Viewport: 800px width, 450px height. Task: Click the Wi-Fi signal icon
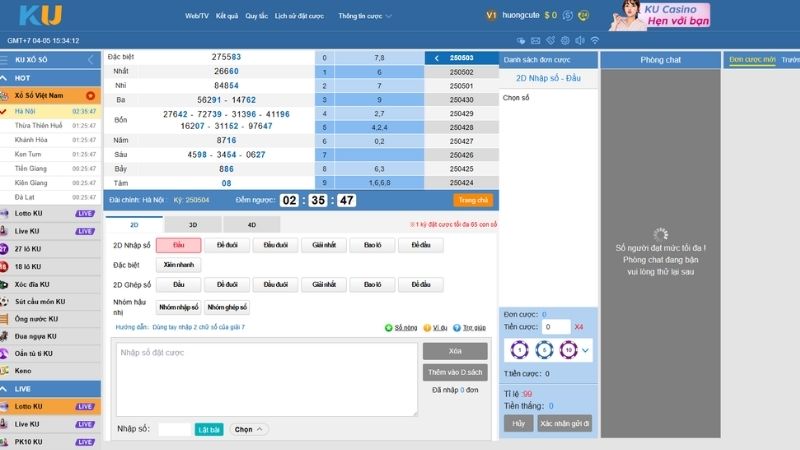tap(595, 40)
